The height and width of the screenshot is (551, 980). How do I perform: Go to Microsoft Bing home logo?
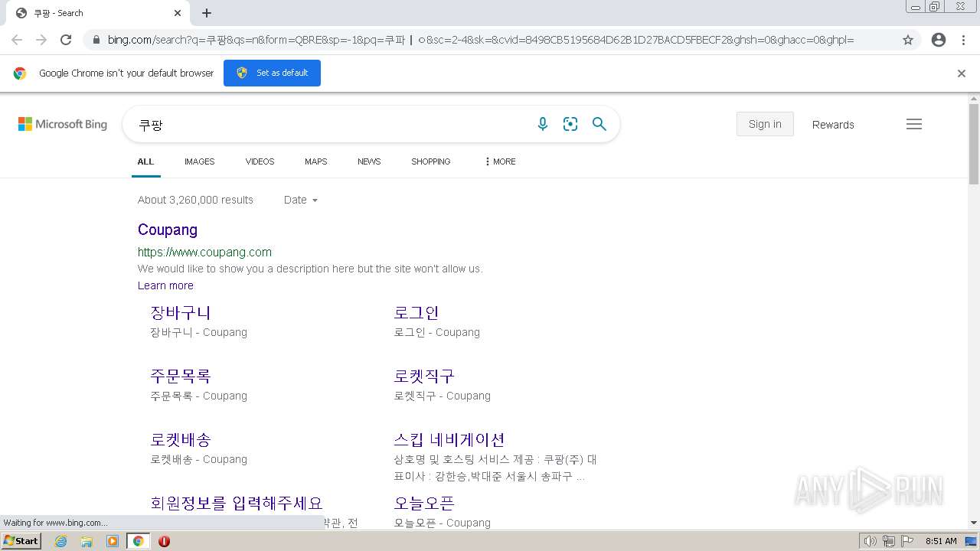tap(63, 124)
